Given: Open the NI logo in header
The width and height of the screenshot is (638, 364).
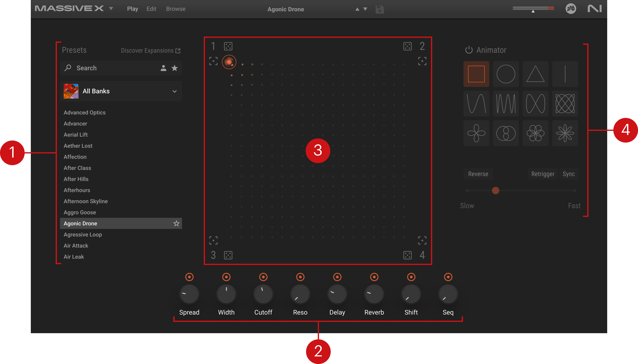Looking at the screenshot, I should [x=594, y=9].
